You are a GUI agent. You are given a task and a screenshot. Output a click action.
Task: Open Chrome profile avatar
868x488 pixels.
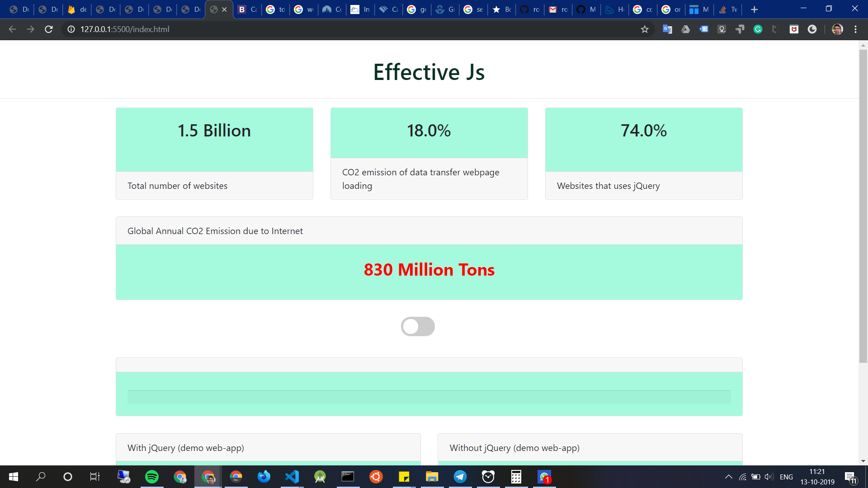(837, 29)
